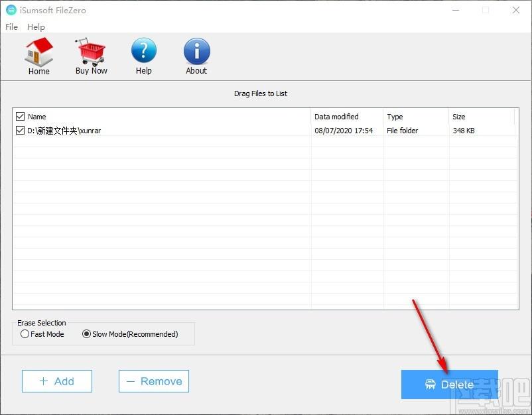Click the iSumsoft FileZero title bar app icon
Viewport: 532px width, 415px height.
(11, 11)
